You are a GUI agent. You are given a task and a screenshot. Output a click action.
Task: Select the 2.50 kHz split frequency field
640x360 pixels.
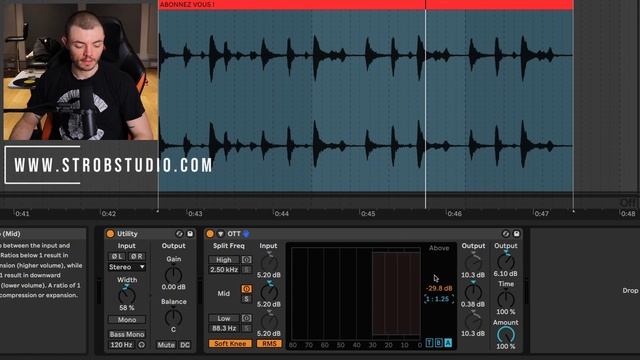(x=224, y=269)
